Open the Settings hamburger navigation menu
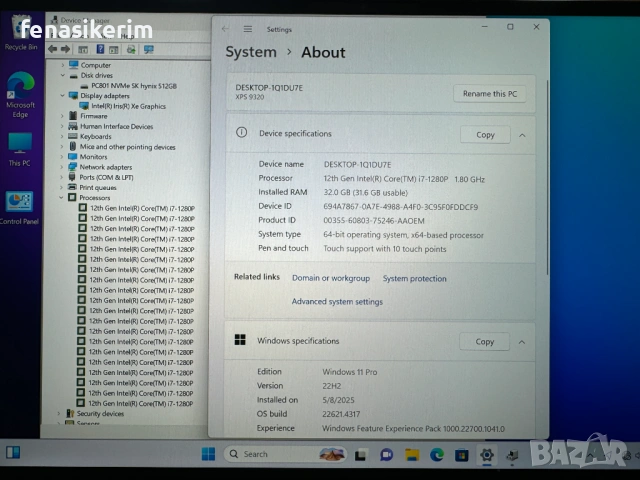Image resolution: width=640 pixels, height=480 pixels. [248, 29]
